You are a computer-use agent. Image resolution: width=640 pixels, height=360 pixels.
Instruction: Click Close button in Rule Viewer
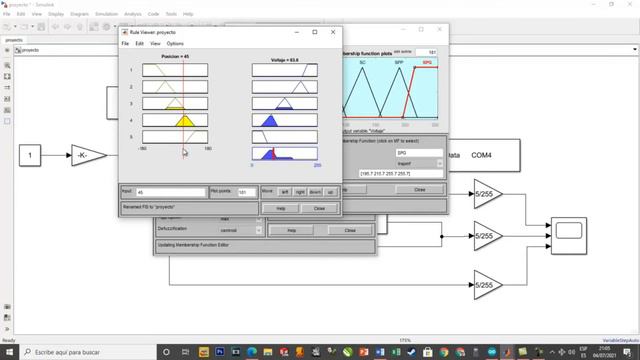click(x=319, y=208)
